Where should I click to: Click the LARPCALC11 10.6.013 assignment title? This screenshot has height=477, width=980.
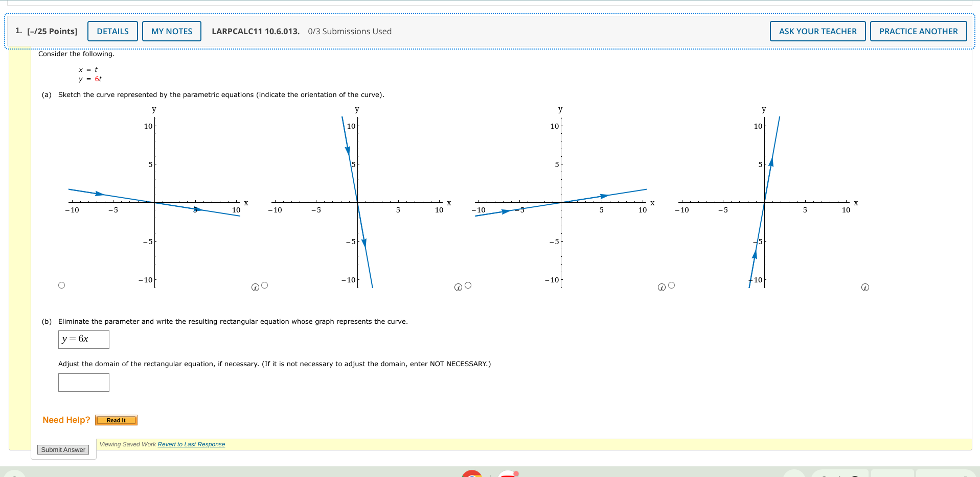coord(255,31)
